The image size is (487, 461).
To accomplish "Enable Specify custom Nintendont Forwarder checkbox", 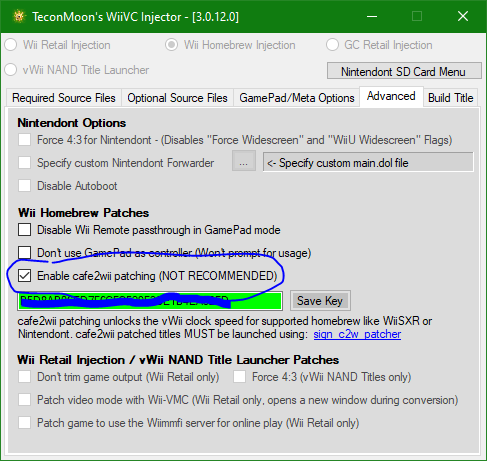I will click(25, 163).
